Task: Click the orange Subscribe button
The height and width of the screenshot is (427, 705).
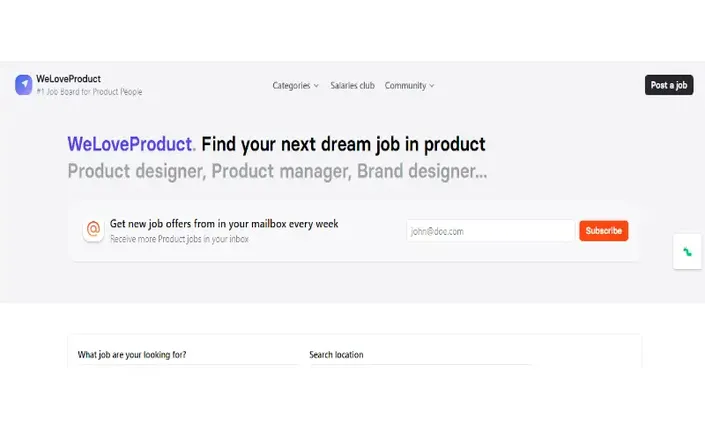Action: [x=603, y=231]
